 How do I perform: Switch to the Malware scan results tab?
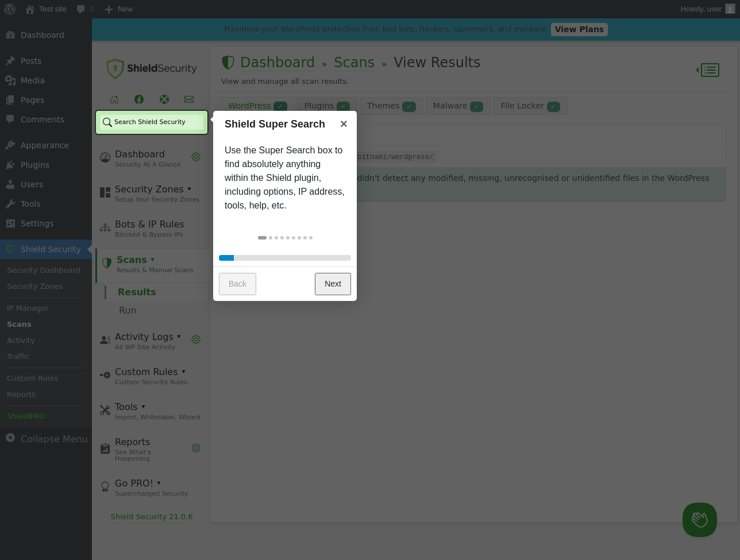[458, 106]
